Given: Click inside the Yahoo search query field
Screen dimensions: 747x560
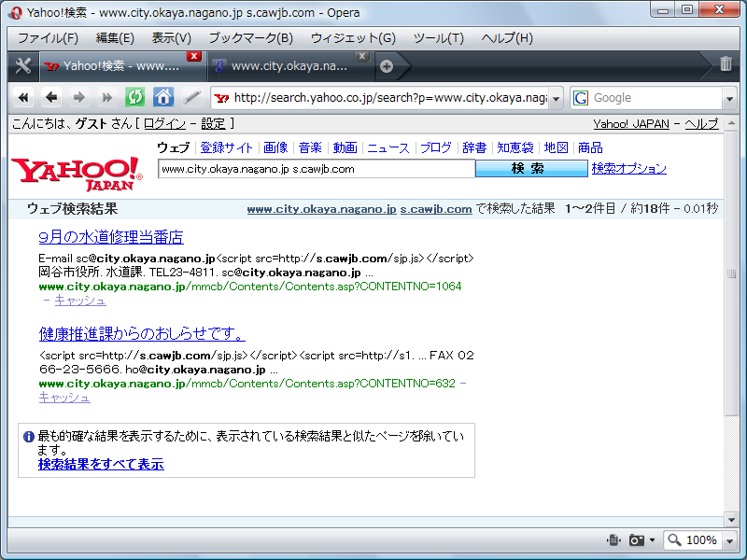Looking at the screenshot, I should pyautogui.click(x=317, y=169).
